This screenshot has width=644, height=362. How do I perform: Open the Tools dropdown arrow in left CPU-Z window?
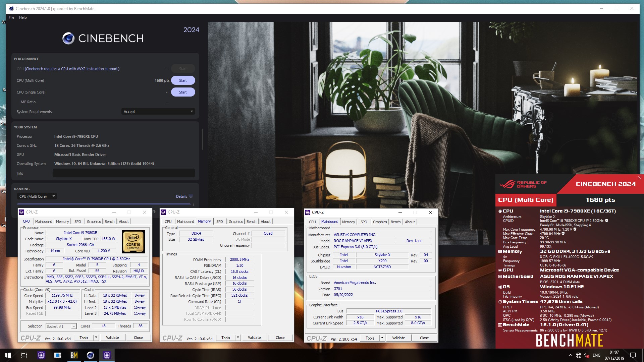click(x=96, y=338)
